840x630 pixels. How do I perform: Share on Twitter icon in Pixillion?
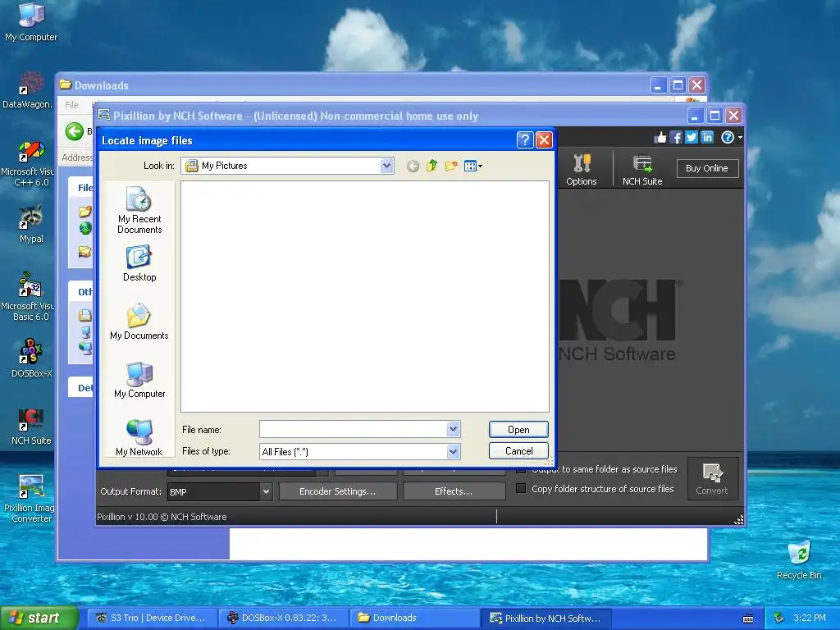pyautogui.click(x=692, y=138)
